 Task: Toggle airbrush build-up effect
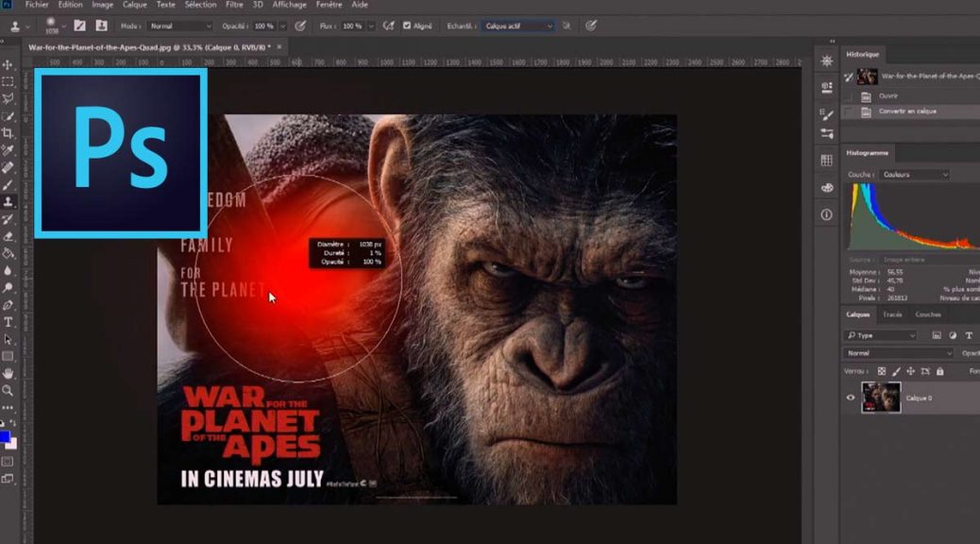pos(388,25)
